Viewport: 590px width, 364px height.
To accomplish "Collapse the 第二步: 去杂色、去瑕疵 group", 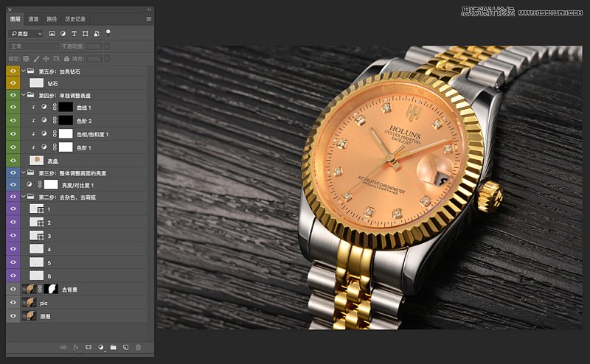I will pos(24,197).
